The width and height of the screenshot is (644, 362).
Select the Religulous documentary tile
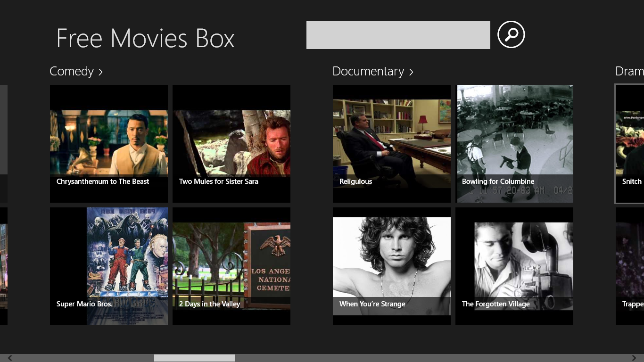(x=392, y=144)
